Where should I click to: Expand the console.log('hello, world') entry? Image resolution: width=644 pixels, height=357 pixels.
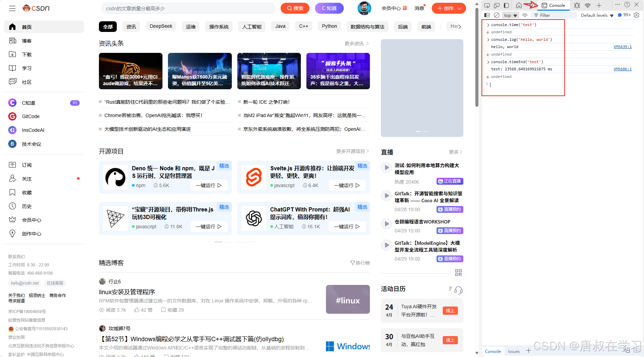coord(488,40)
